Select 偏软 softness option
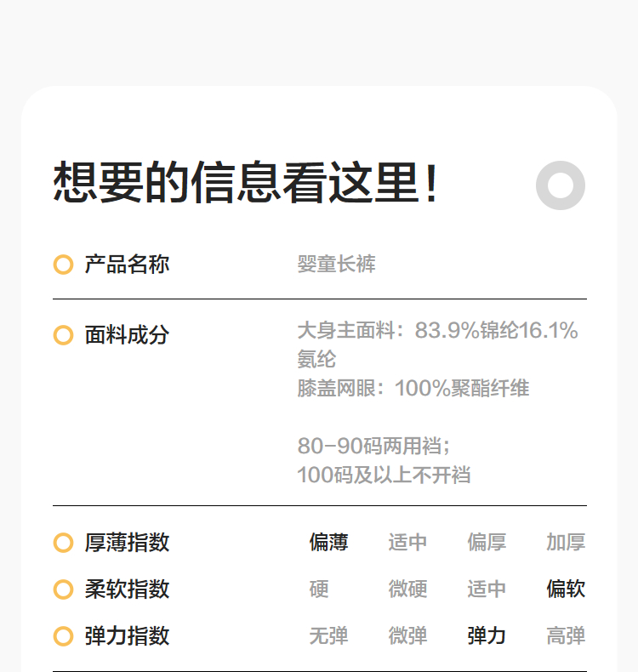The height and width of the screenshot is (672, 638). [566, 589]
